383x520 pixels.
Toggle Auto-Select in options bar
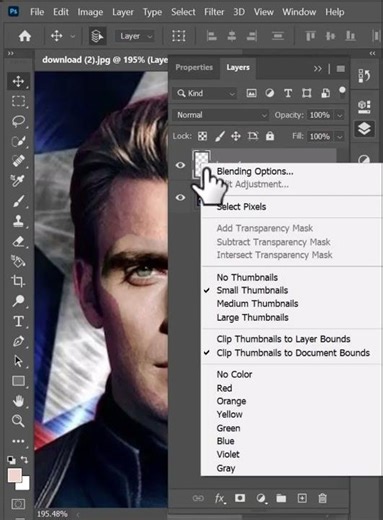point(97,36)
